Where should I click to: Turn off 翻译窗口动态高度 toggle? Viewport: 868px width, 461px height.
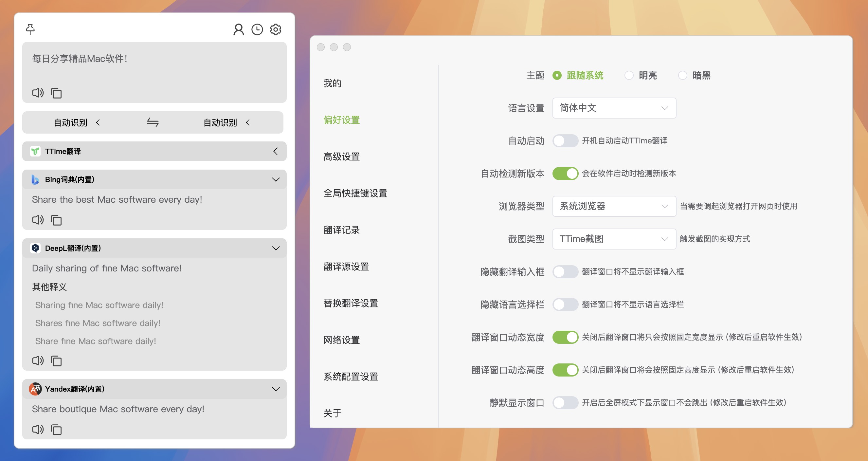[565, 370]
